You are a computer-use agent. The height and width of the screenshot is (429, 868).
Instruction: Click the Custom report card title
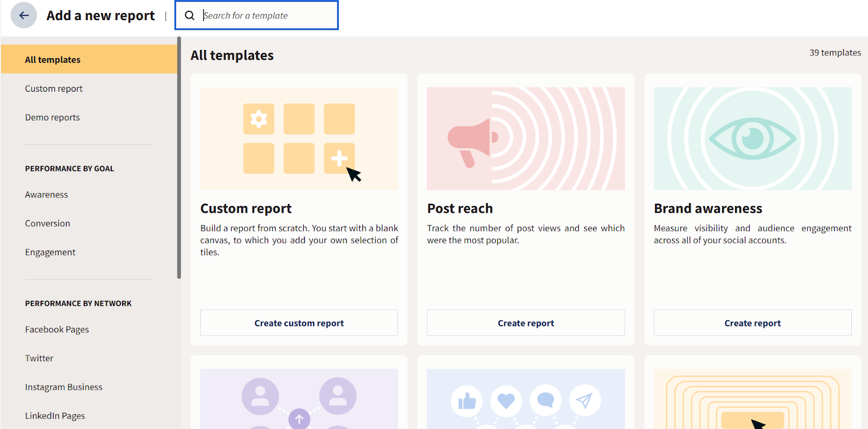click(x=246, y=208)
